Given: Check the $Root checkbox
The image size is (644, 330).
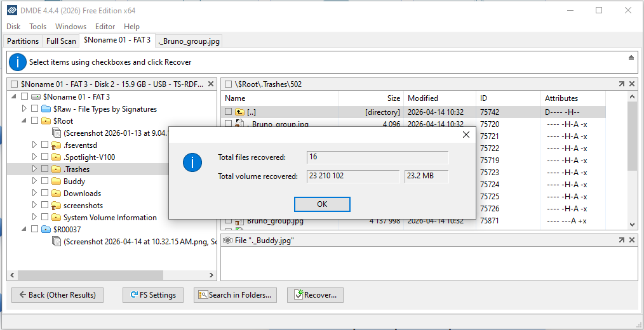Looking at the screenshot, I should (34, 121).
